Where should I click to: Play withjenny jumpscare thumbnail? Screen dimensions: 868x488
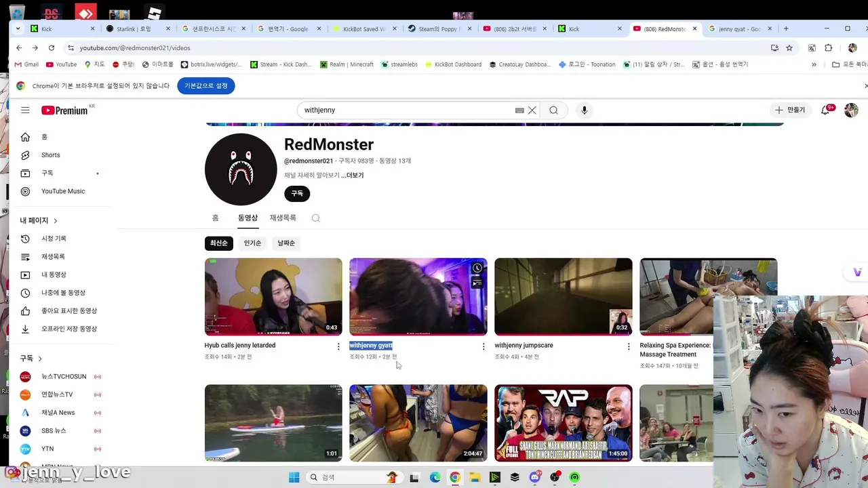click(x=564, y=297)
